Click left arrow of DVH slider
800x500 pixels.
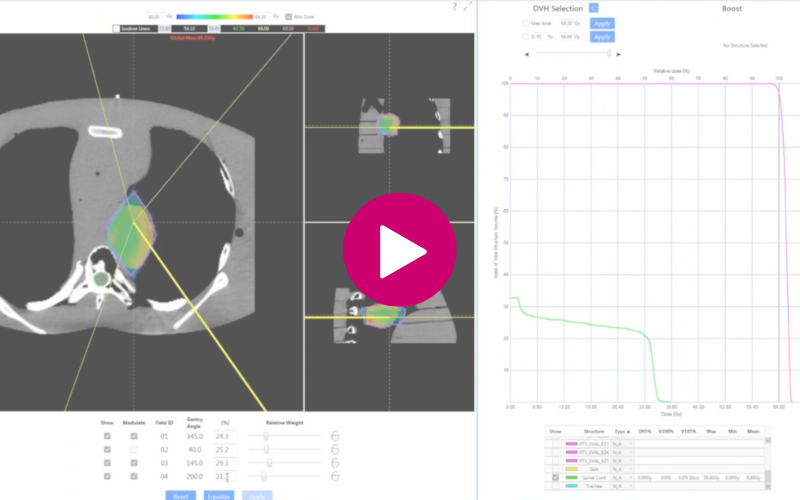(538, 54)
